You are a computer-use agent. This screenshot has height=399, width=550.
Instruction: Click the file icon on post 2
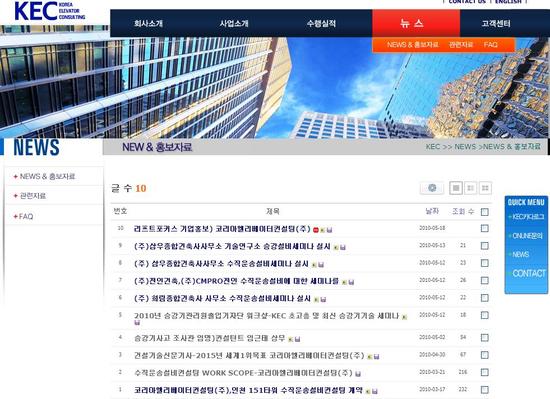coord(358,374)
